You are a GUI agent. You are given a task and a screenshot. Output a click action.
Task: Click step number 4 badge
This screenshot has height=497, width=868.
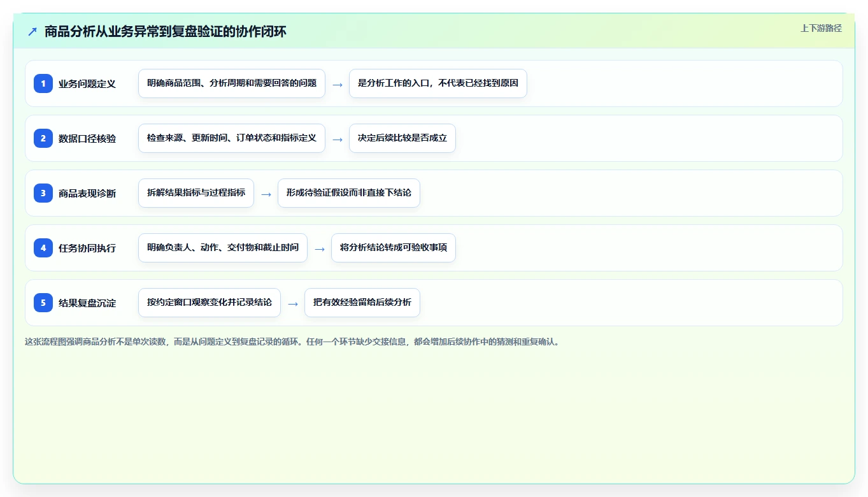43,248
